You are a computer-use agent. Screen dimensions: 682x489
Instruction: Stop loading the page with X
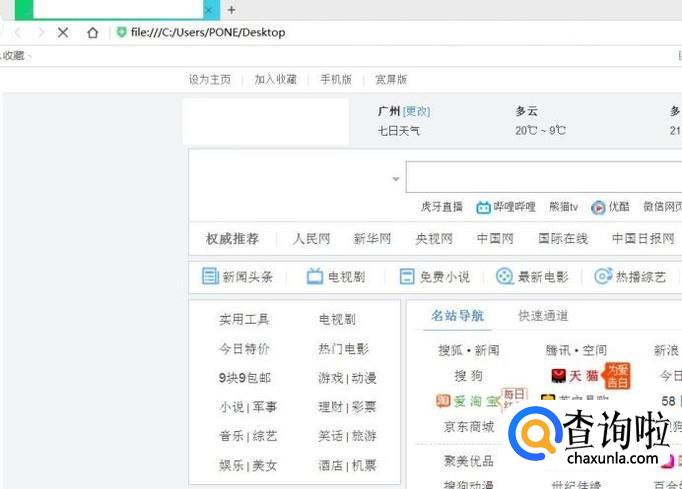point(63,32)
